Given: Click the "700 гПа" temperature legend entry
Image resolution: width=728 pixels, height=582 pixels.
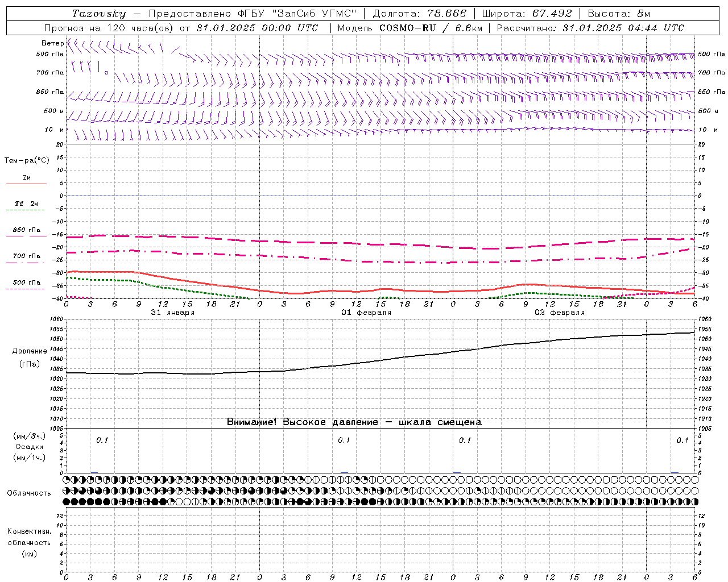Looking at the screenshot, I should click(27, 256).
